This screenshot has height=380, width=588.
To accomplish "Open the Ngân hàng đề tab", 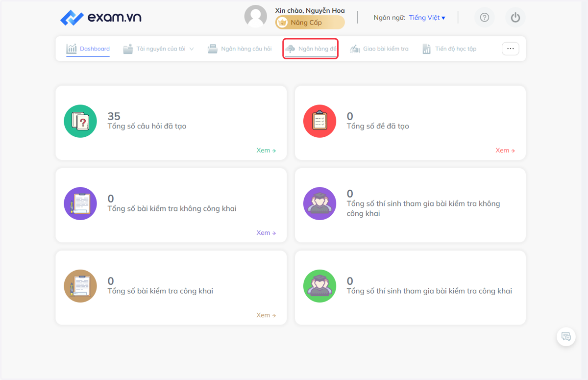I will pyautogui.click(x=311, y=49).
